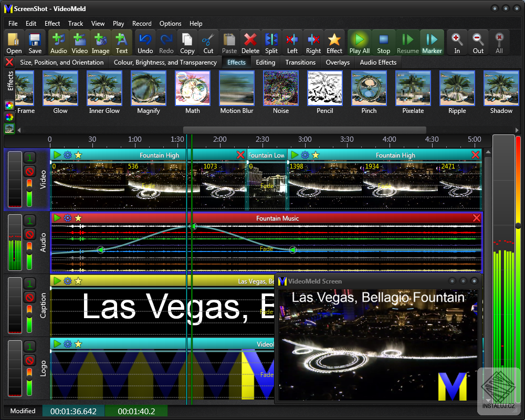Click the Cut scissors icon
The width and height of the screenshot is (525, 420).
coord(208,43)
